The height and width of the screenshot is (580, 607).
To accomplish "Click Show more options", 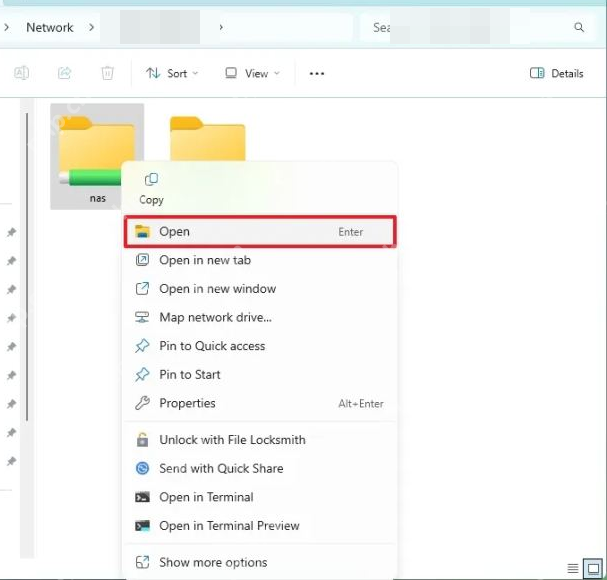I will 260,562.
